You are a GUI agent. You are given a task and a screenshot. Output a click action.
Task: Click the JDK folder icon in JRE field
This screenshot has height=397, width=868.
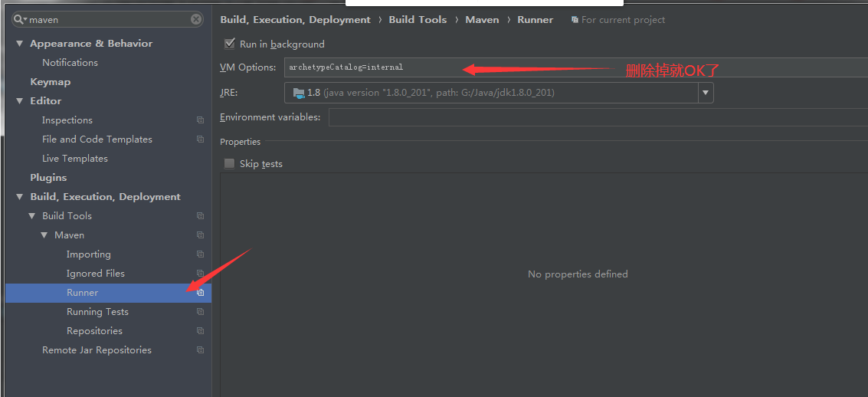tap(299, 93)
